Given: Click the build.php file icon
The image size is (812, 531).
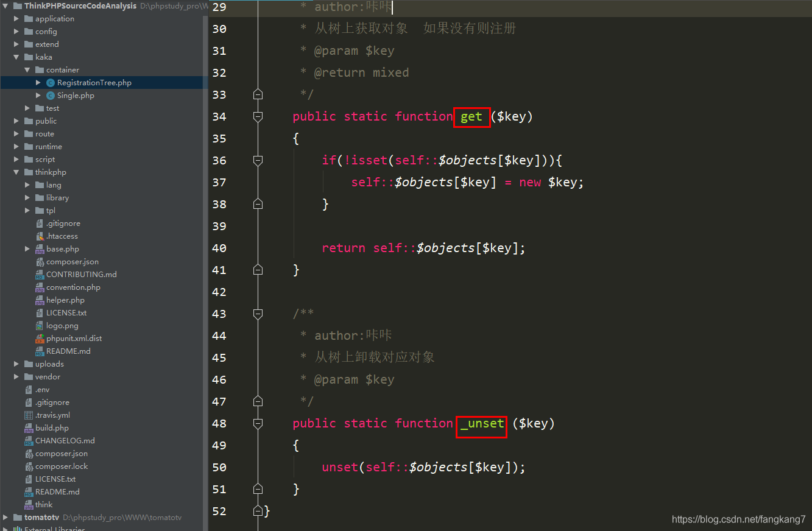Looking at the screenshot, I should pos(29,428).
